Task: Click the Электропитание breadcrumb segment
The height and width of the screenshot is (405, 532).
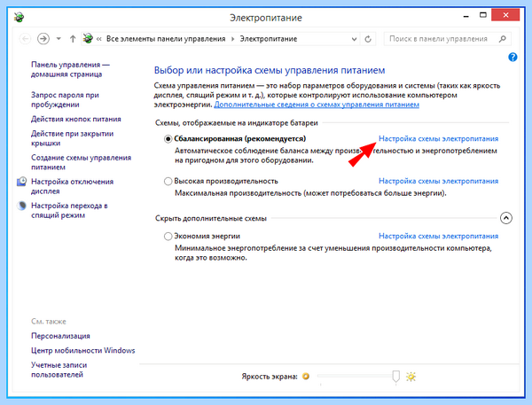Action: (x=269, y=39)
